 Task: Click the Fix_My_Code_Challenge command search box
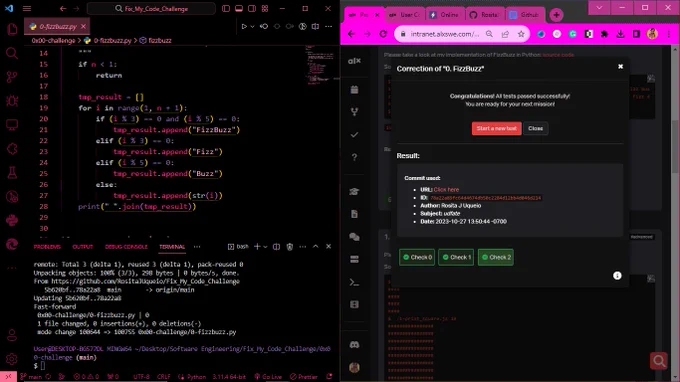click(x=151, y=8)
